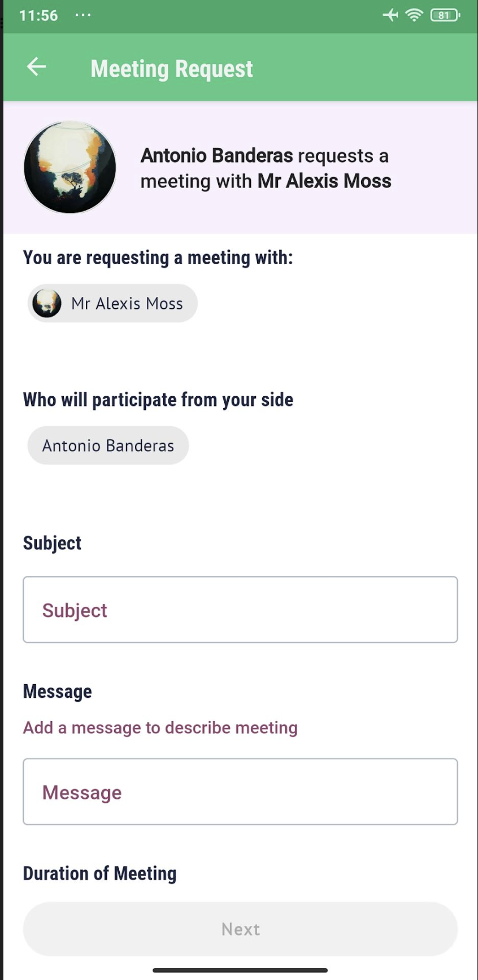Image resolution: width=478 pixels, height=980 pixels.
Task: Click the airplane mode status icon
Action: pyautogui.click(x=390, y=15)
